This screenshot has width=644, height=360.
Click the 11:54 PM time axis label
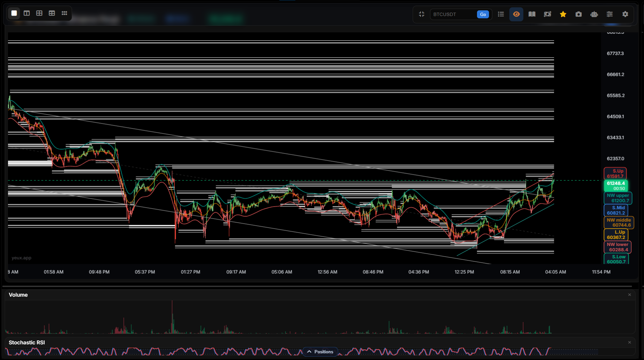pos(601,272)
